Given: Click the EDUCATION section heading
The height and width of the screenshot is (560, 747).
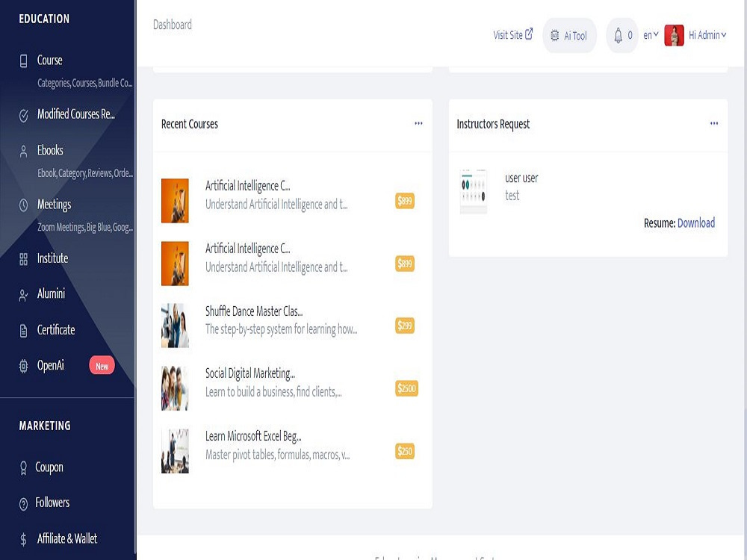Looking at the screenshot, I should (x=44, y=19).
